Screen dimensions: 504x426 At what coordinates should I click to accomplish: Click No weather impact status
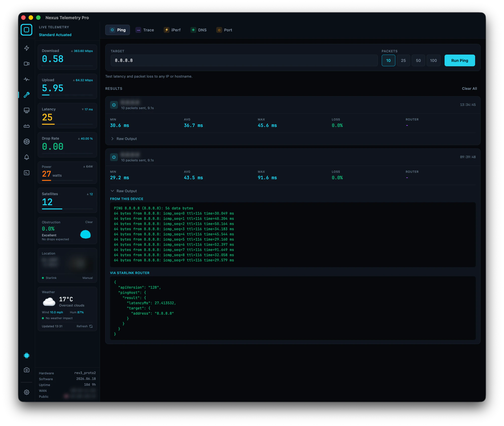pos(57,318)
